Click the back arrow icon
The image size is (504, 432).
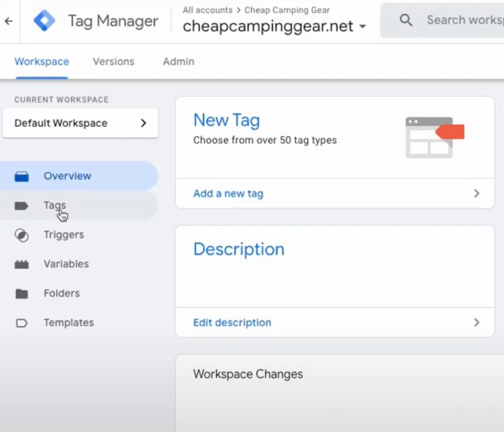click(x=9, y=21)
